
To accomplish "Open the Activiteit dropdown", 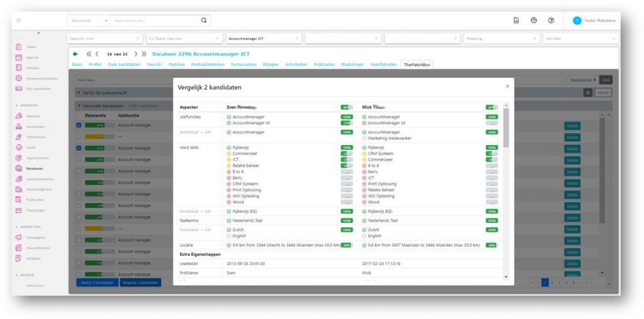I will tap(580, 38).
